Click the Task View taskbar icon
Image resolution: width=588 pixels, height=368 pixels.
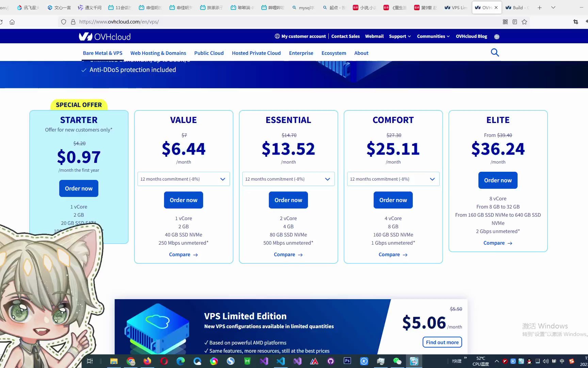[90, 361]
